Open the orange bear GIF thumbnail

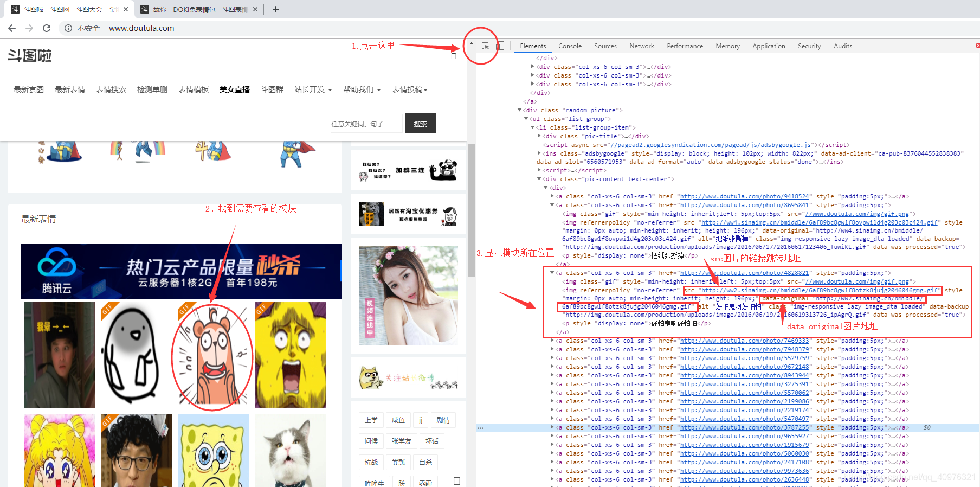click(x=213, y=355)
